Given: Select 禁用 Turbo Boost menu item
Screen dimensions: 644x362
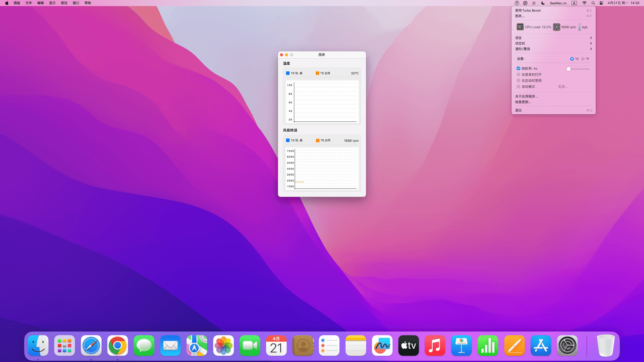Looking at the screenshot, I should click(x=528, y=10).
